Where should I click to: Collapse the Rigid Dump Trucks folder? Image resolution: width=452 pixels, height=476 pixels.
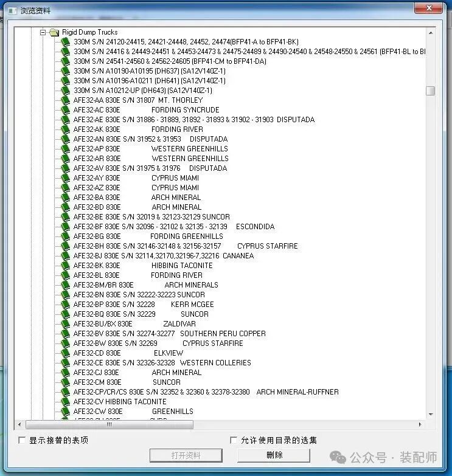pyautogui.click(x=43, y=32)
